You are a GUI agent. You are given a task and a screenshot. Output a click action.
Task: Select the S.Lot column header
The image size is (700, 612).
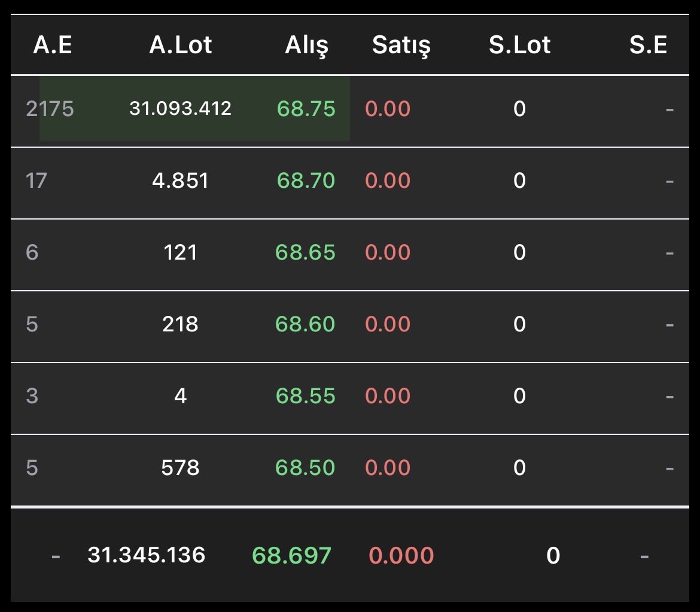(519, 45)
